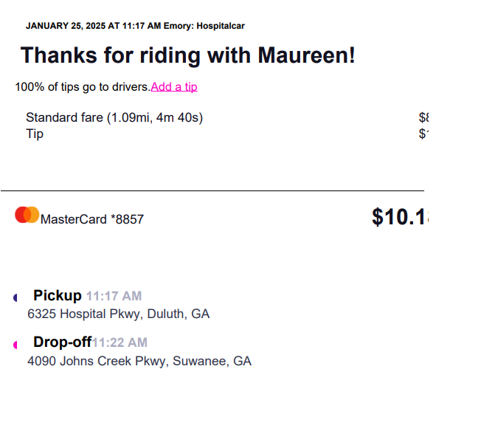
Task: Click the Thanks for riding with Maureen heading
Action: [x=187, y=55]
